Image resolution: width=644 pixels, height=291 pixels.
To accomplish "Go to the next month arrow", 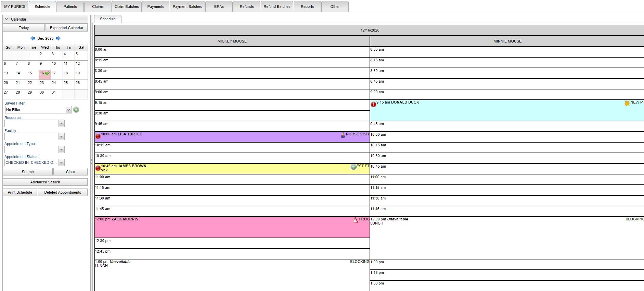I will [58, 38].
